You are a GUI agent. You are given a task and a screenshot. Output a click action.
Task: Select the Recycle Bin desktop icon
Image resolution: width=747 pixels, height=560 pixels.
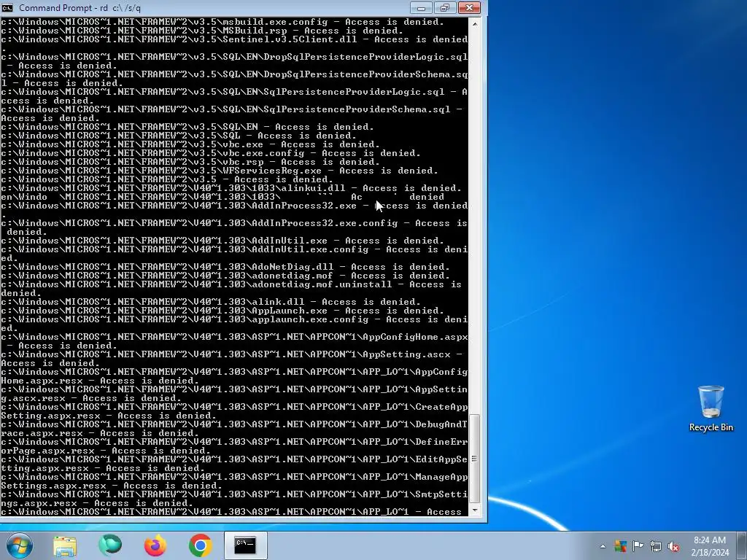tap(711, 408)
